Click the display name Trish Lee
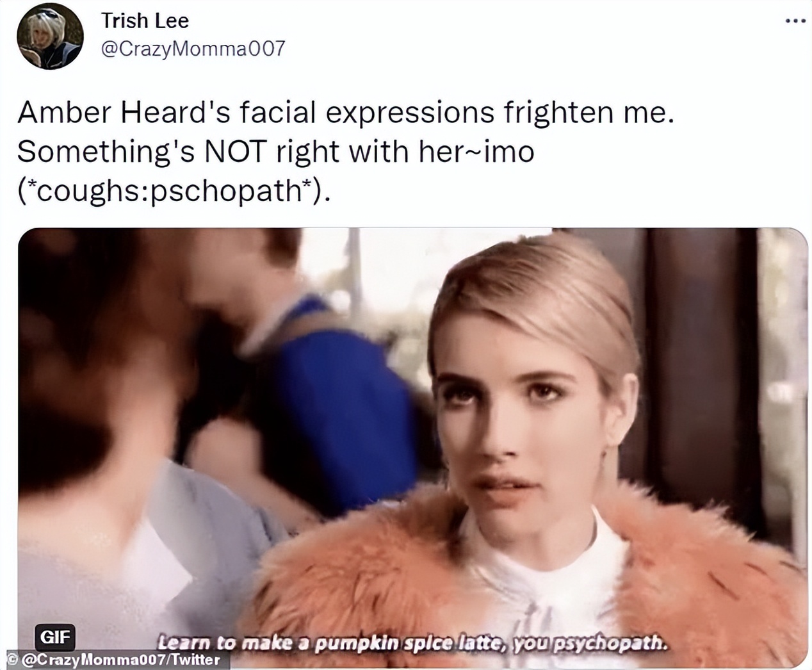 tap(145, 20)
